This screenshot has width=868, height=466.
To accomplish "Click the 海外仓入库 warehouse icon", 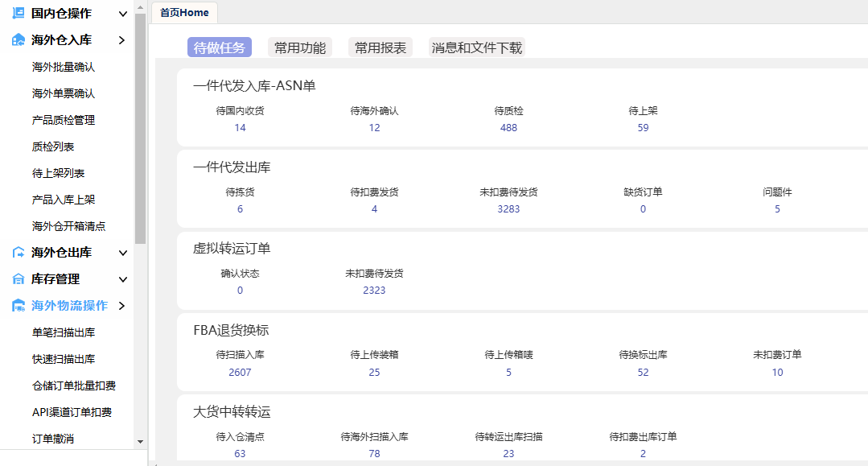I will click(x=19, y=40).
